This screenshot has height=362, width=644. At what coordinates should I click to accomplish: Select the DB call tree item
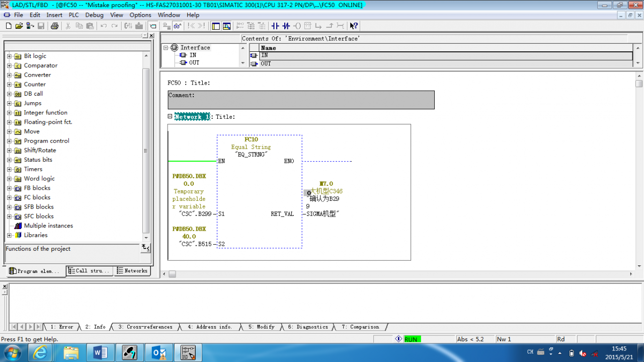[x=33, y=94]
